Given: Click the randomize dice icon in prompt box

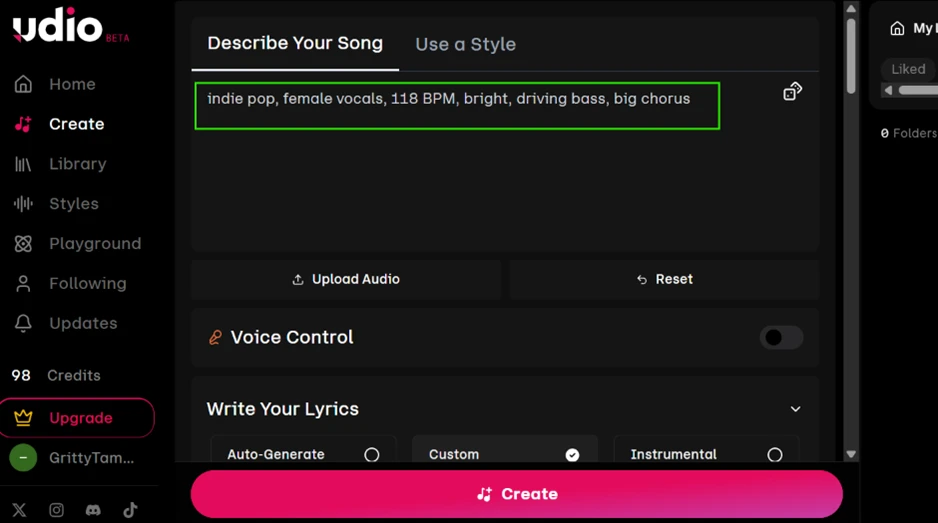Looking at the screenshot, I should coord(793,92).
